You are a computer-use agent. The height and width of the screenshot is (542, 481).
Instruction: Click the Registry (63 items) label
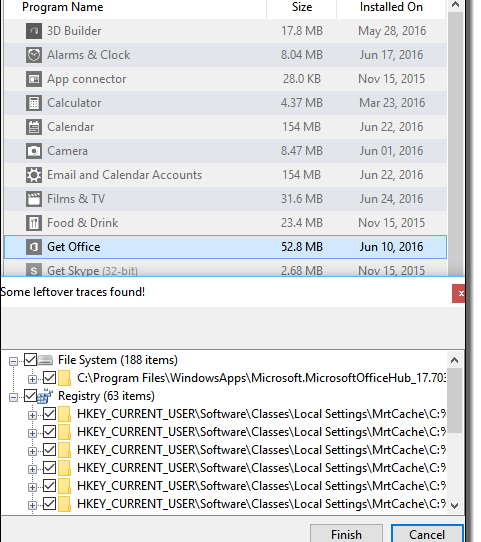click(106, 396)
